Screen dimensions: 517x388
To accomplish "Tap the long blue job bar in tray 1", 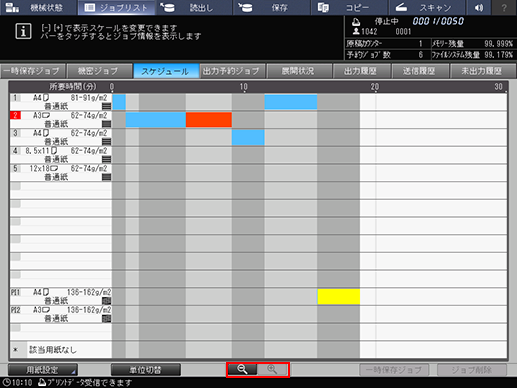I will [291, 102].
